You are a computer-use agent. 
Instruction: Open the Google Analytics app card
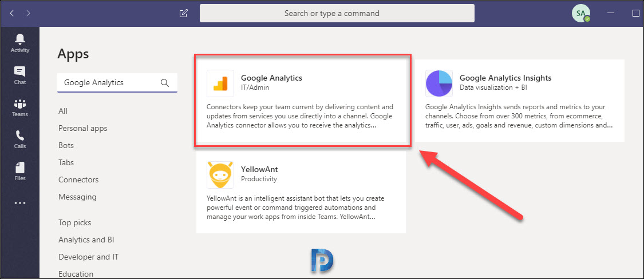[x=302, y=101]
